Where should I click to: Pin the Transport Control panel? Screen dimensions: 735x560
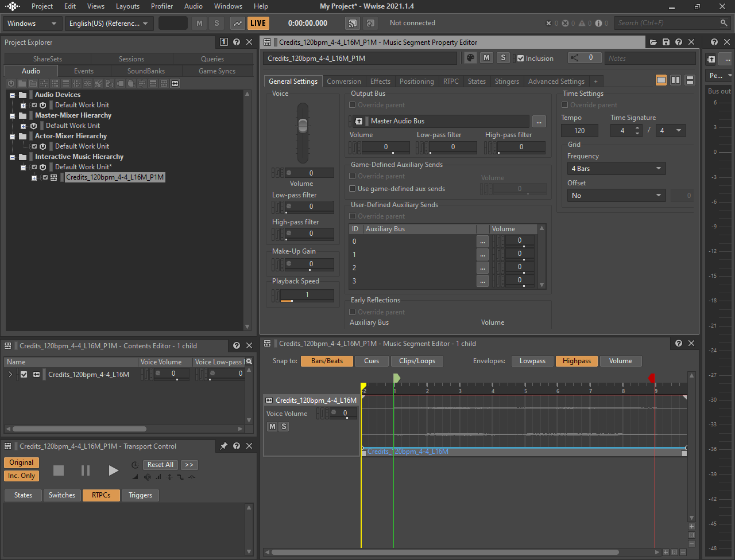tap(224, 446)
